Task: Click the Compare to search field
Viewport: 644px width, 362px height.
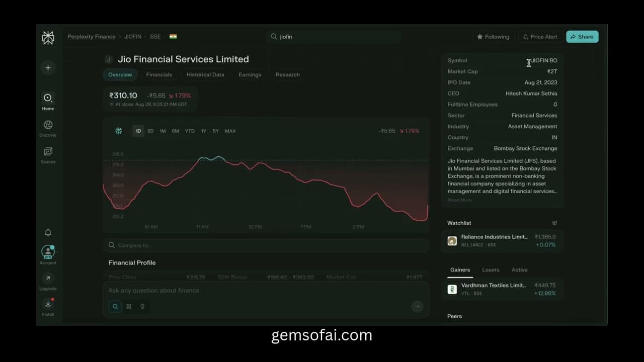Action: (266, 245)
